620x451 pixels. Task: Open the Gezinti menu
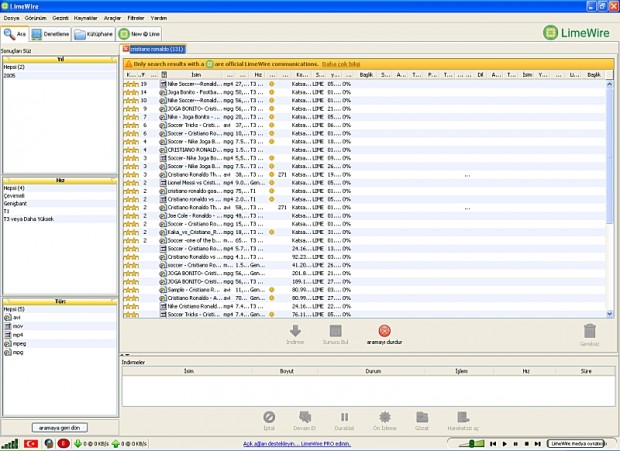click(60, 18)
